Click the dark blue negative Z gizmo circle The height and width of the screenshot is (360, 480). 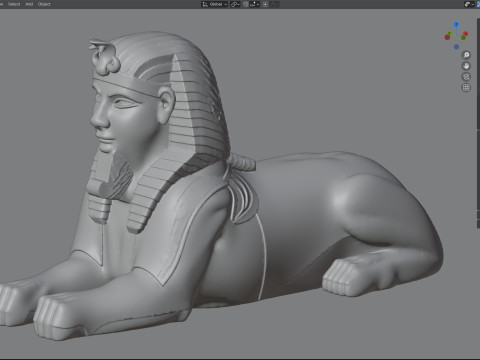pyautogui.click(x=456, y=47)
